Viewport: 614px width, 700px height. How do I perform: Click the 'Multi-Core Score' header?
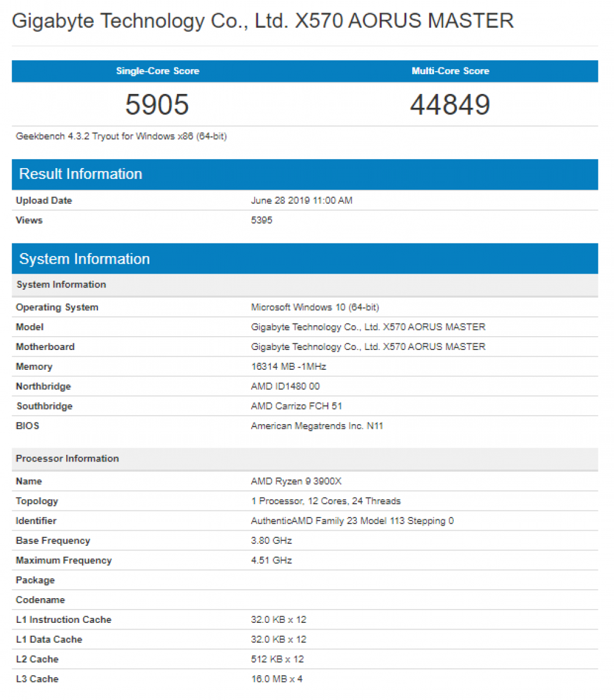450,71
